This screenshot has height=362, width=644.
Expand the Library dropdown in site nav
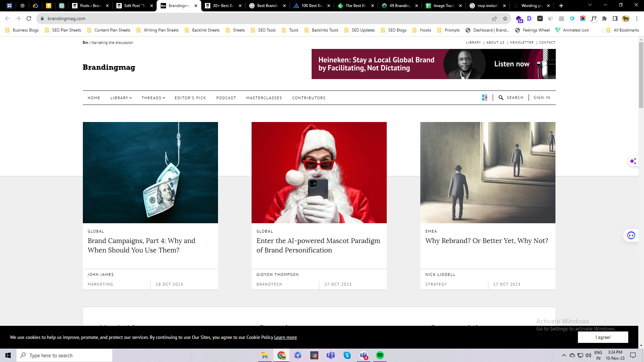pos(121,98)
